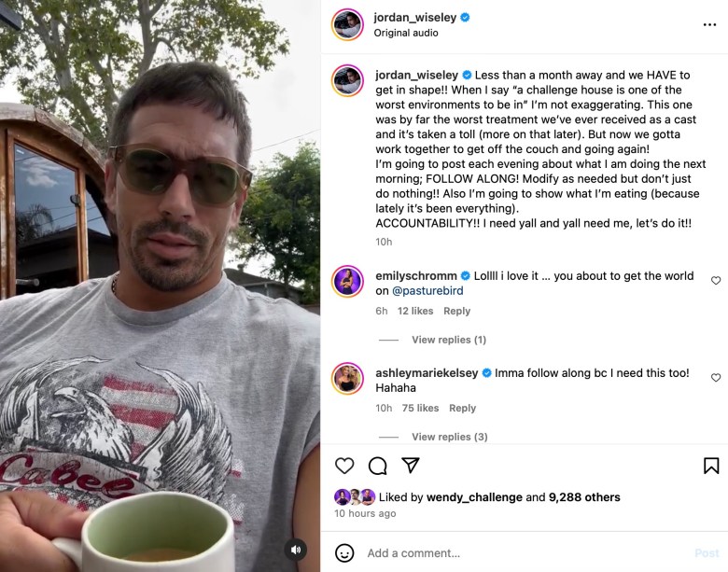The width and height of the screenshot is (728, 572).
Task: Reply to emilyschromm's comment
Action: pyautogui.click(x=456, y=311)
